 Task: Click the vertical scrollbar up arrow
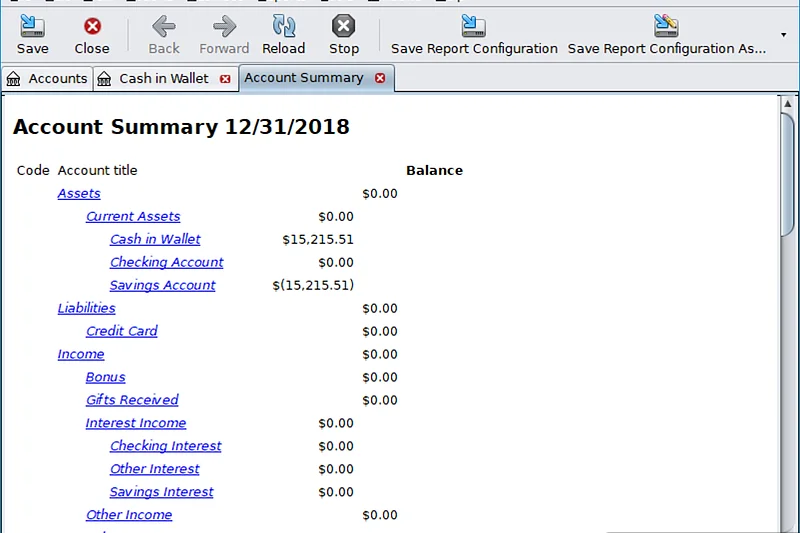(788, 103)
